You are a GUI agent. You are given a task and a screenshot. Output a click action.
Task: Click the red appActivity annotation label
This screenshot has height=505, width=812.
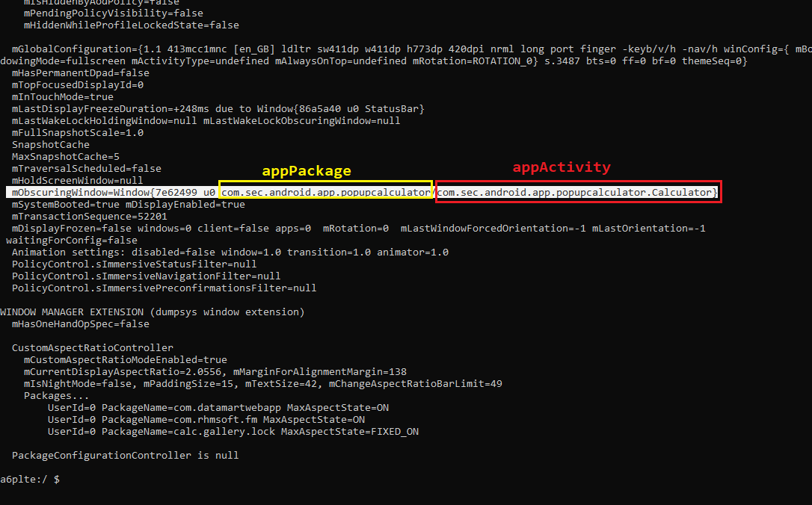(x=561, y=167)
